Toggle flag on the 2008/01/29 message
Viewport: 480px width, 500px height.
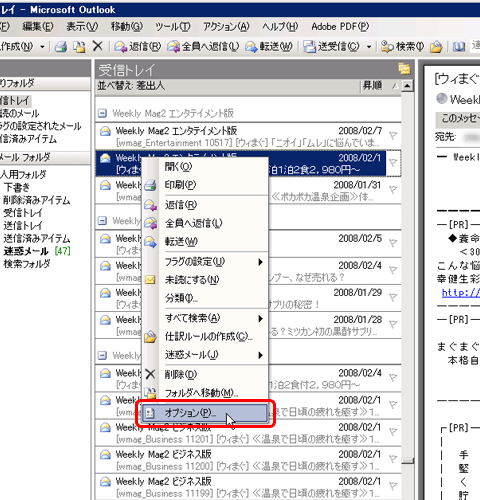click(393, 297)
